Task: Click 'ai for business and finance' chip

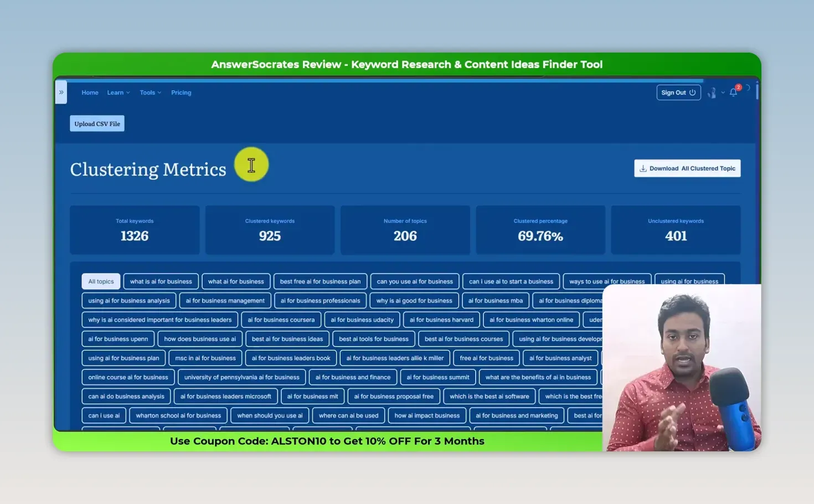Action: (353, 377)
